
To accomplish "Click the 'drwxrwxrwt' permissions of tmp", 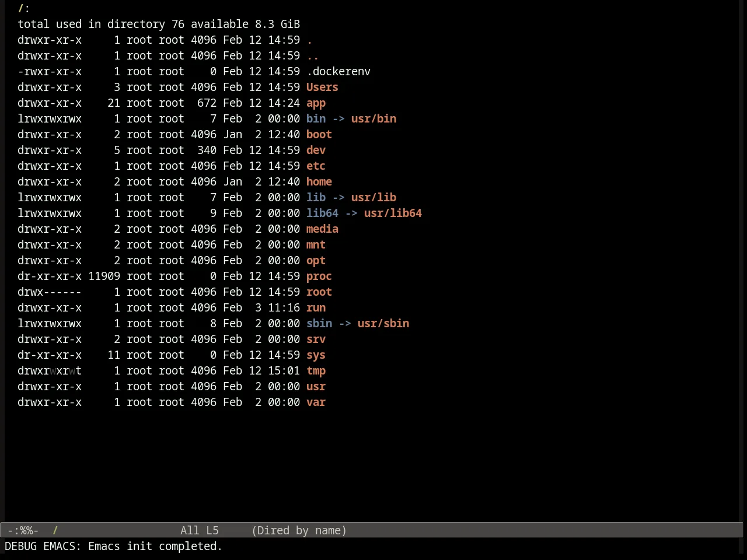I will 50,371.
